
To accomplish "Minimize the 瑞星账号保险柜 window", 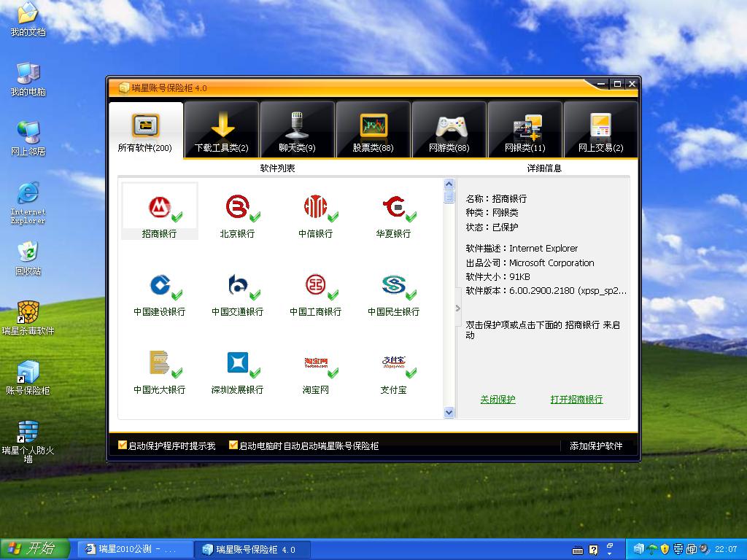I will coord(602,85).
